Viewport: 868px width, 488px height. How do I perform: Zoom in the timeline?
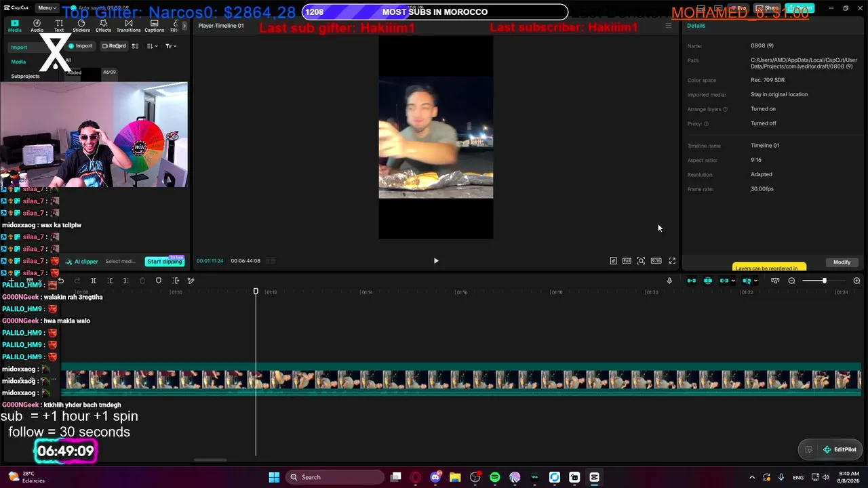856,281
